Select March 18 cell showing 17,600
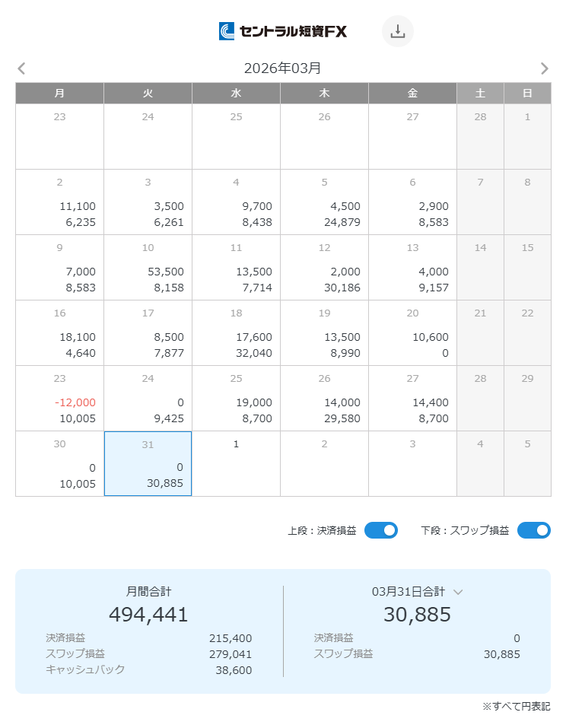The image size is (566, 728). (x=236, y=333)
